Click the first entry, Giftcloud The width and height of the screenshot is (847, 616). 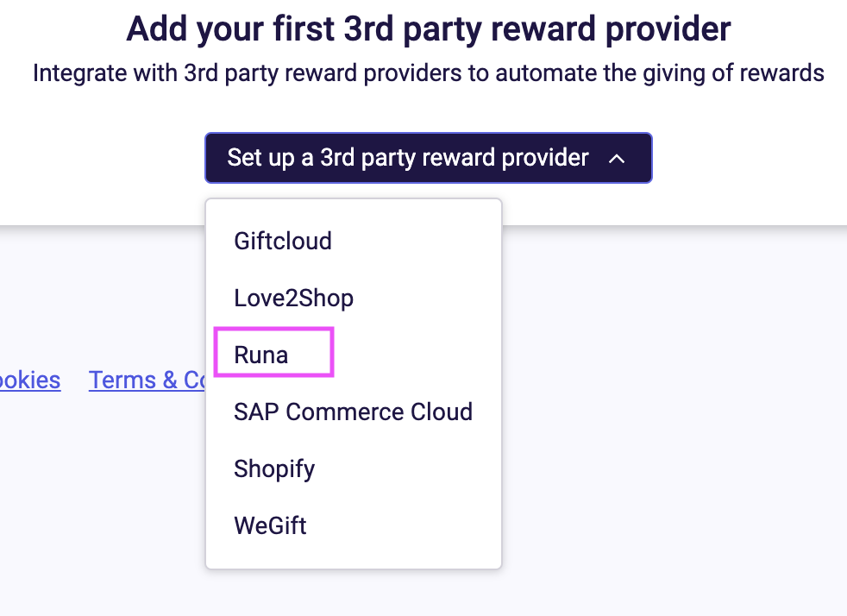coord(283,241)
